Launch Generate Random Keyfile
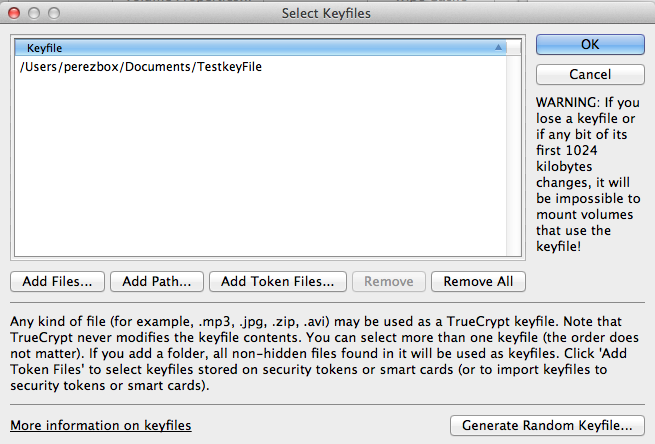The height and width of the screenshot is (444, 655). [546, 425]
